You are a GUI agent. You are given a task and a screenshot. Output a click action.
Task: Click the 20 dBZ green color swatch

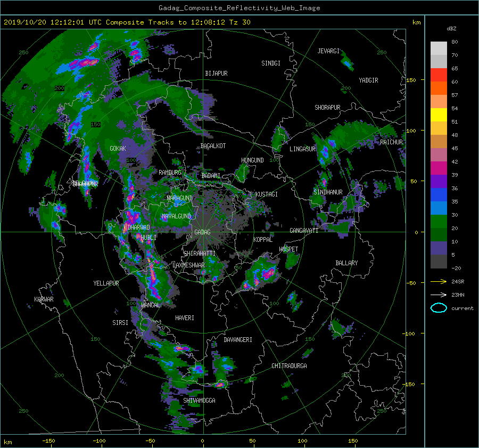click(x=439, y=221)
